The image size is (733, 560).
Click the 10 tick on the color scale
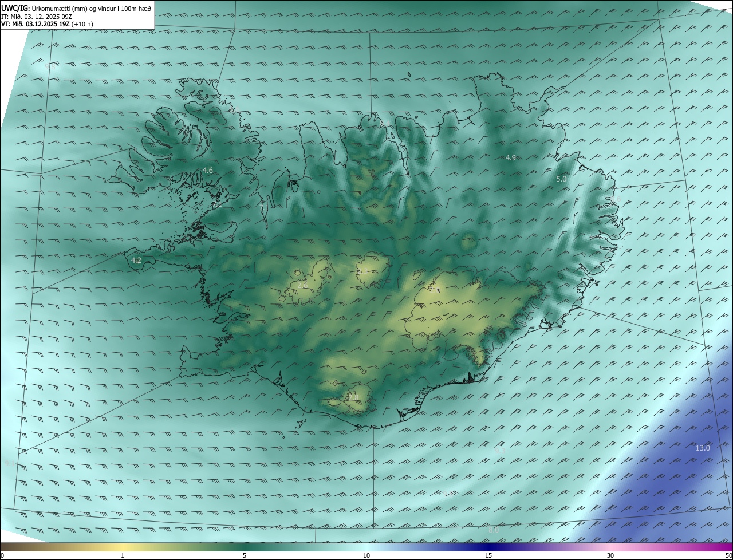point(366,555)
